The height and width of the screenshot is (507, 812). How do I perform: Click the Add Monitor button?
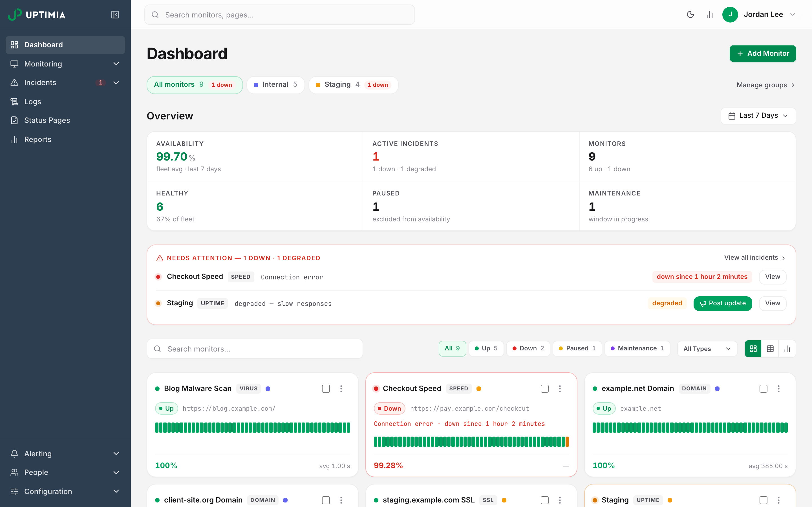click(763, 54)
